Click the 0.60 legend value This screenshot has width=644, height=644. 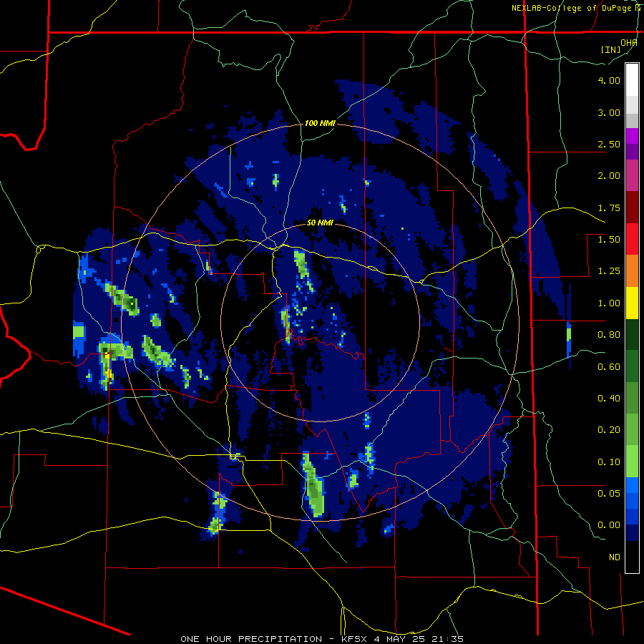tap(609, 367)
